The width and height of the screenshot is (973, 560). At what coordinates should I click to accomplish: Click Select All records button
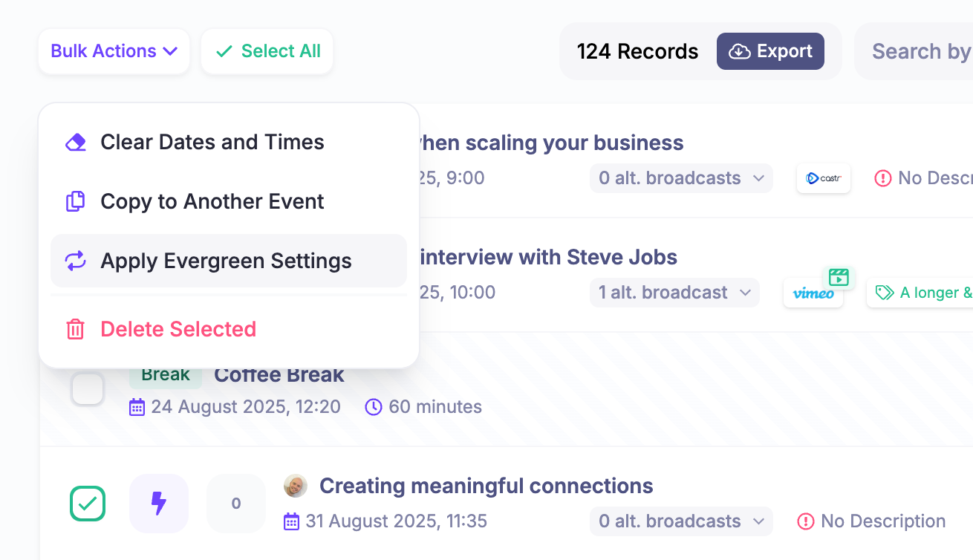tap(267, 51)
